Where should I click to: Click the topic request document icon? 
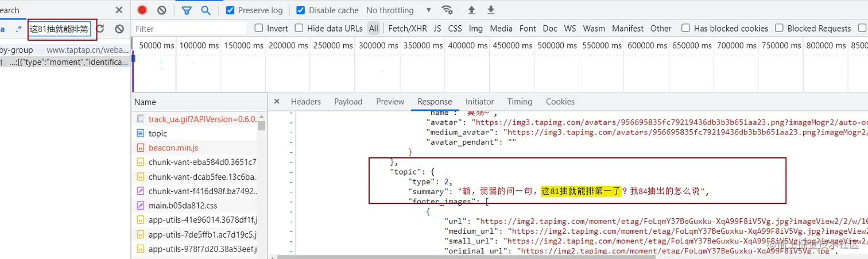pos(141,133)
